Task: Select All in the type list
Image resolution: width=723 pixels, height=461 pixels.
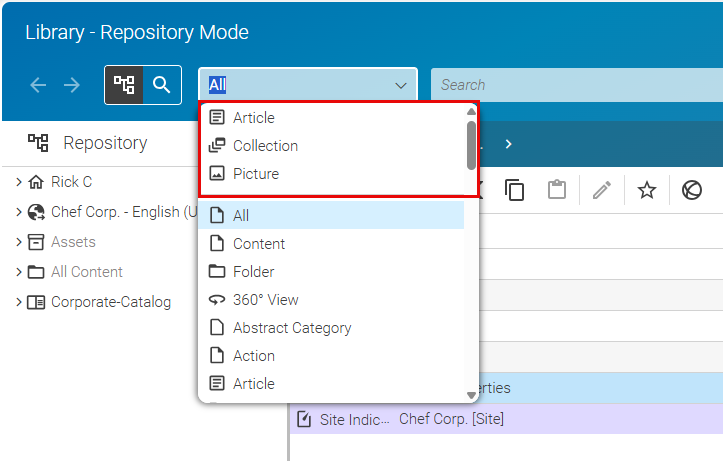Action: (x=331, y=215)
